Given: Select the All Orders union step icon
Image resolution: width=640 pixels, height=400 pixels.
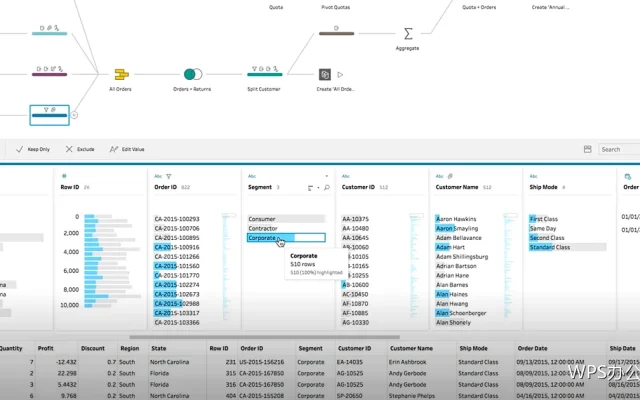Looking at the screenshot, I should [122, 74].
